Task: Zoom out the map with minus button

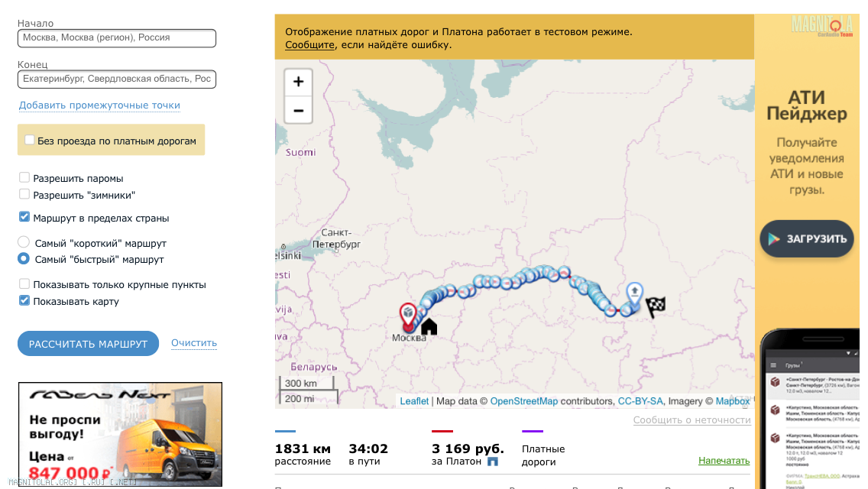Action: [298, 110]
